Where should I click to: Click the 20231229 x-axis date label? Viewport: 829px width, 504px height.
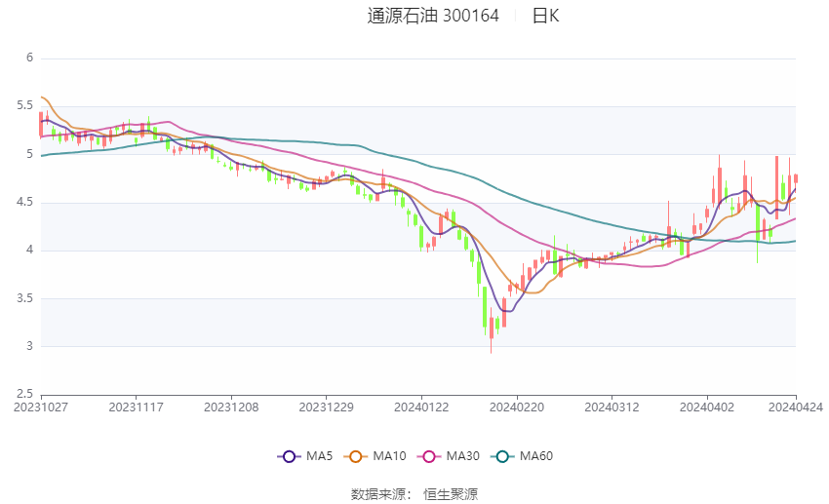point(326,407)
